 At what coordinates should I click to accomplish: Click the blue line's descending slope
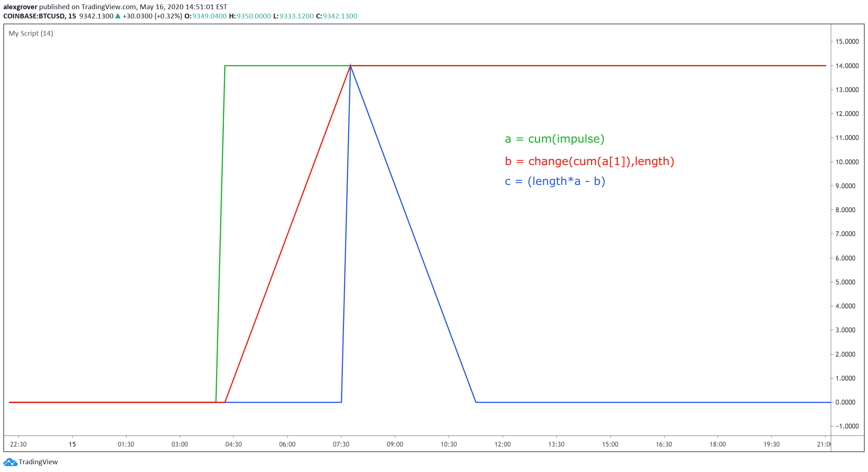click(413, 234)
